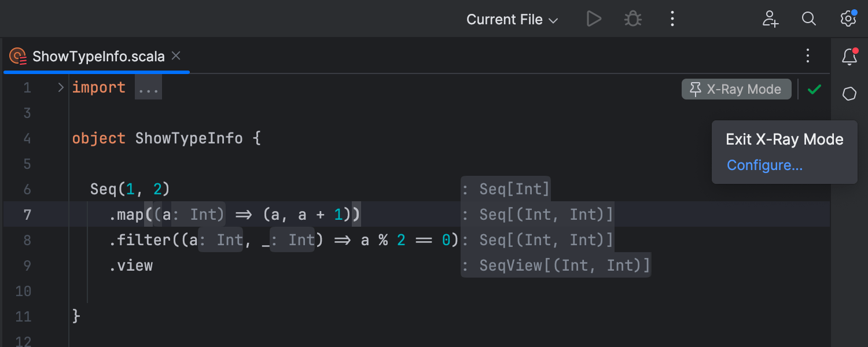Image resolution: width=868 pixels, height=347 pixels.
Task: Open the Current File run configuration dropdown
Action: pos(512,19)
